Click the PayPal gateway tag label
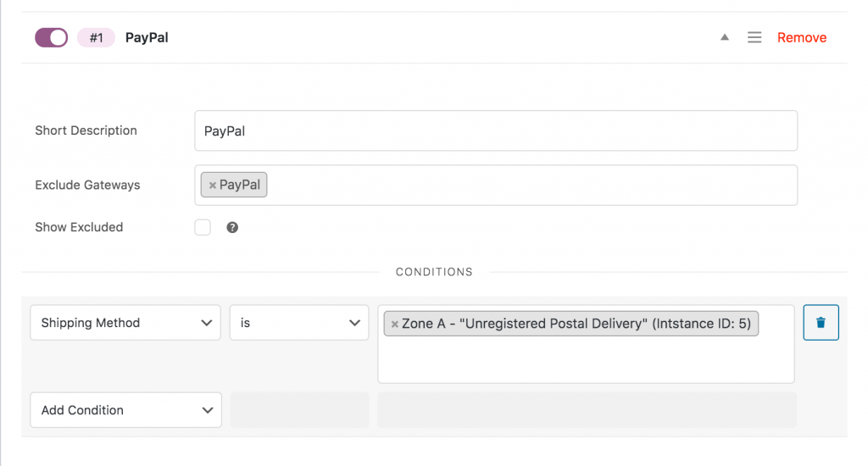Viewport: 868px width, 466px height. (x=240, y=185)
